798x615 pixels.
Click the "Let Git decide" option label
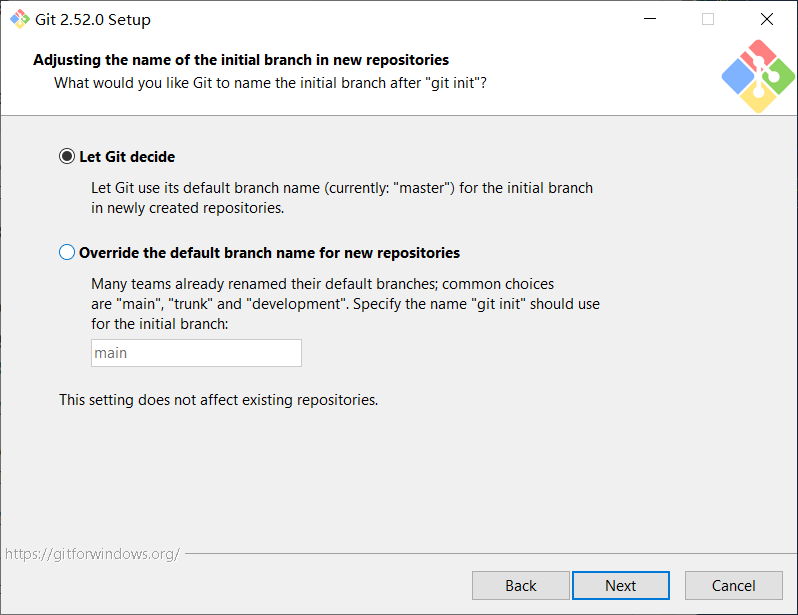(127, 157)
